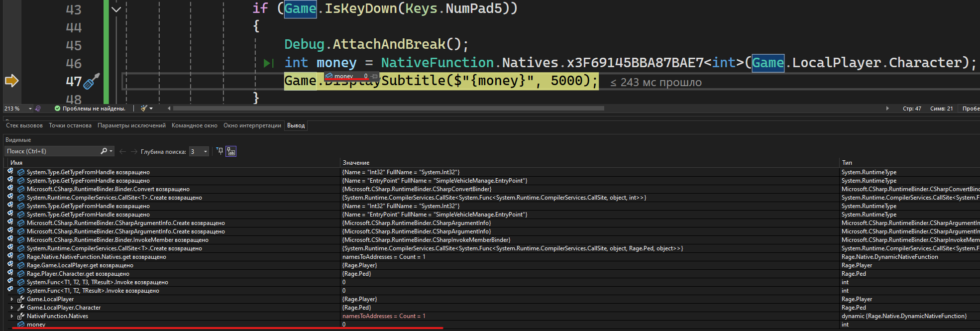Expand the Game.LocalPlayer.Character tree row

pos(12,308)
